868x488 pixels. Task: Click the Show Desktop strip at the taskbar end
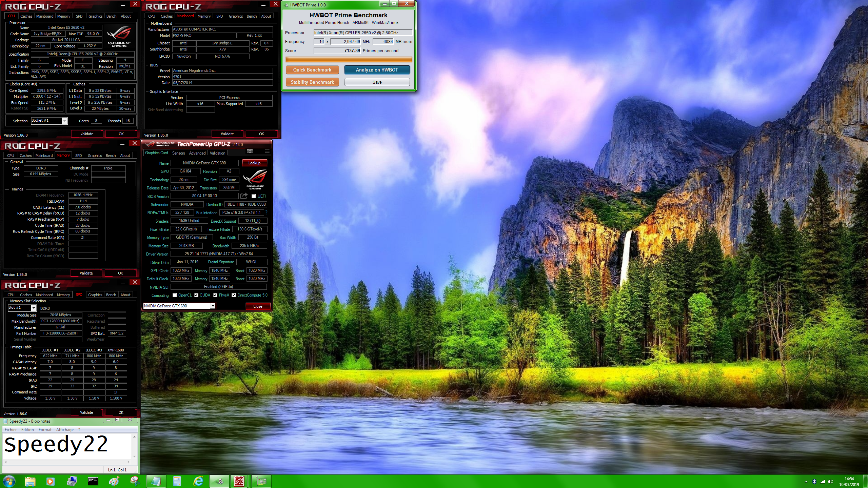point(865,481)
